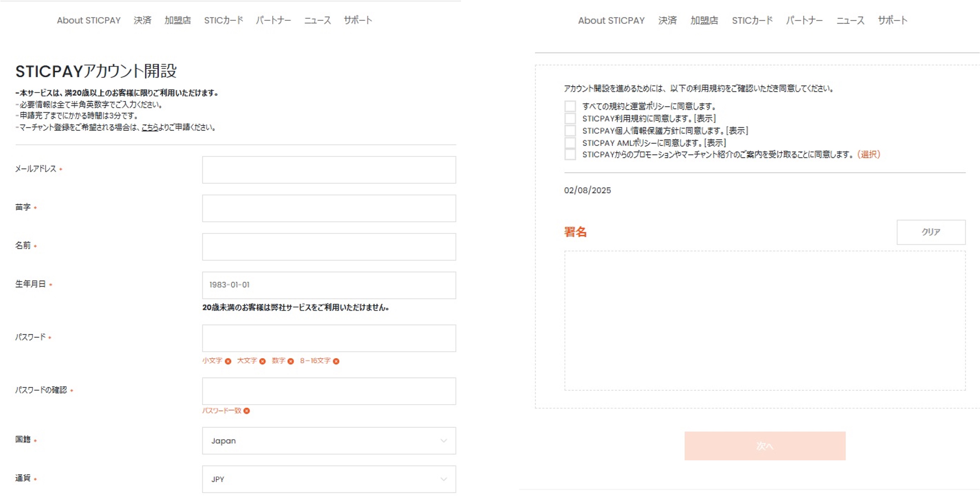The image size is (980, 501).
Task: Open サポート in the right navigation menu
Action: pyautogui.click(x=892, y=20)
